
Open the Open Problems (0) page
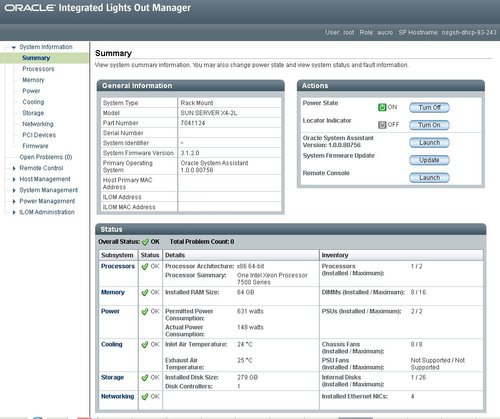coord(46,157)
